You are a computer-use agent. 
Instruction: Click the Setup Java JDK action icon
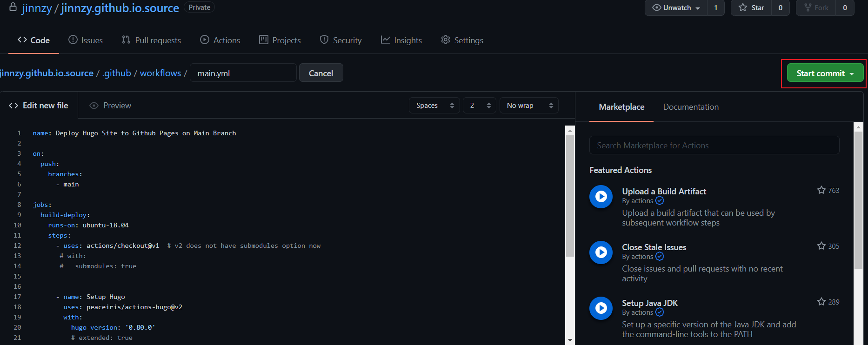(x=601, y=308)
